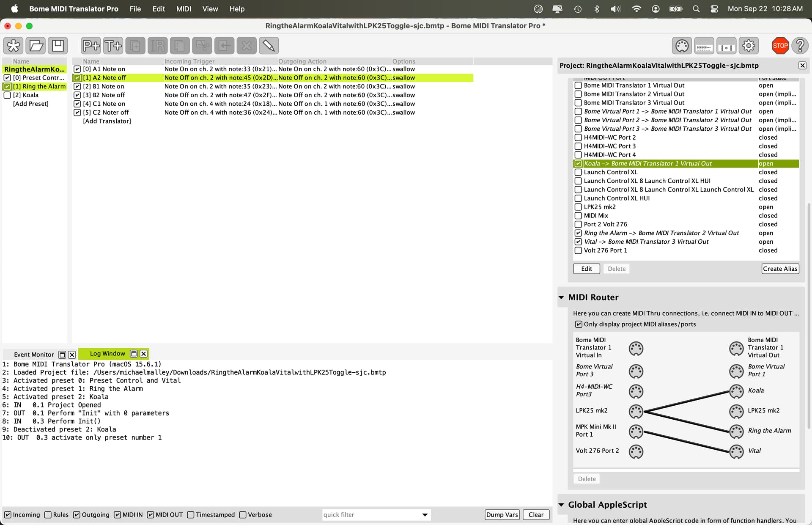Click the keyboard toolbar icon
812x525 pixels.
click(x=704, y=46)
